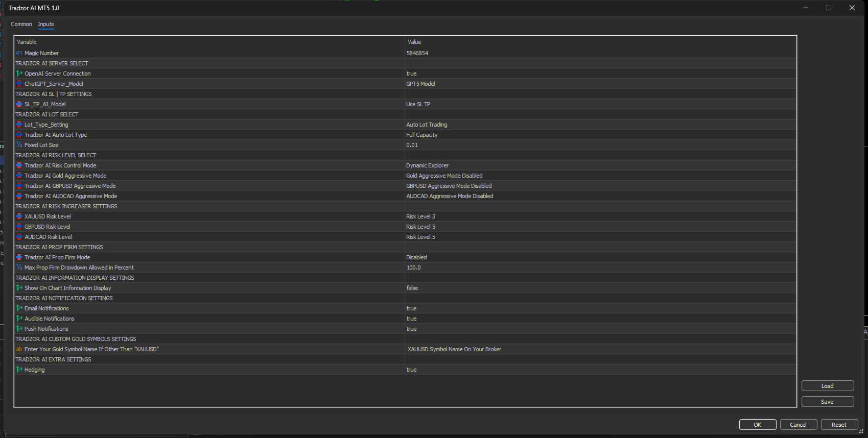The height and width of the screenshot is (438, 868).
Task: Click the enum icon beside ChatGPT_Server_Model
Action: (x=19, y=84)
